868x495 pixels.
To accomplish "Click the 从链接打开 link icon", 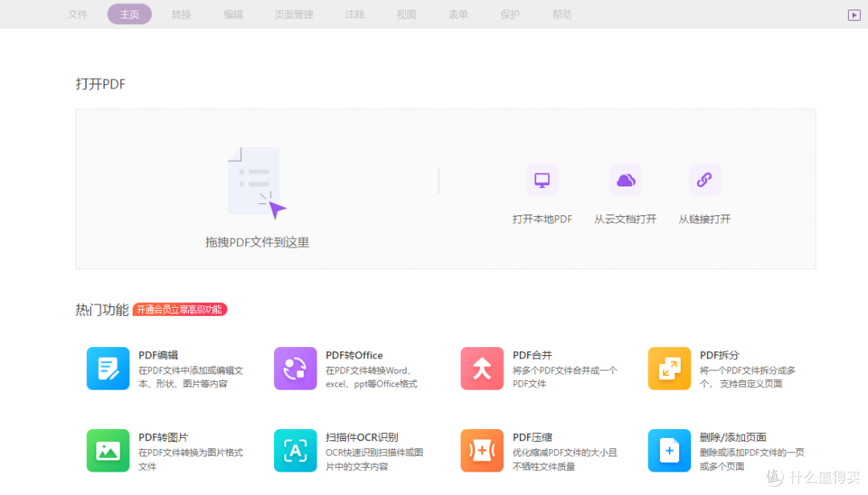I will click(x=705, y=179).
